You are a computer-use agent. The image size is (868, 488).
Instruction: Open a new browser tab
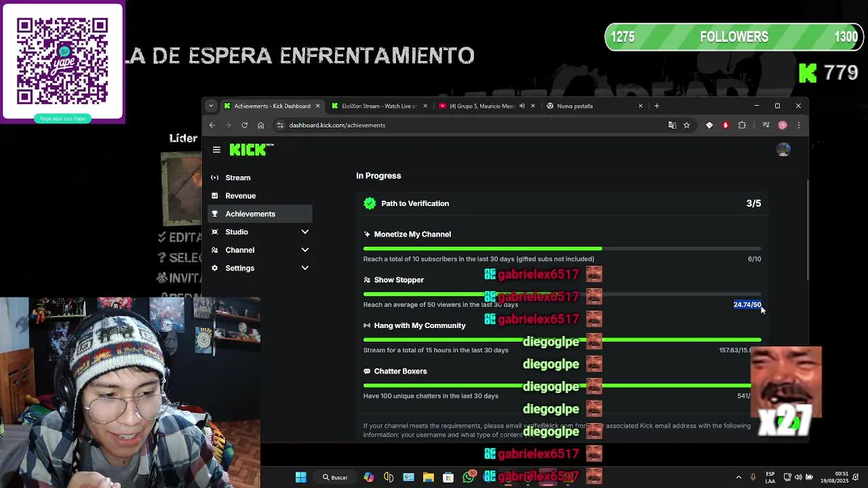pos(656,106)
